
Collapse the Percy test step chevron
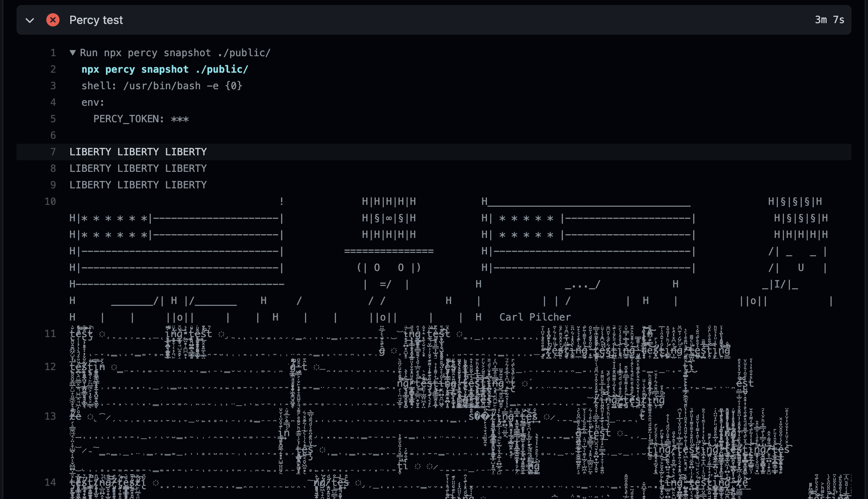click(30, 20)
